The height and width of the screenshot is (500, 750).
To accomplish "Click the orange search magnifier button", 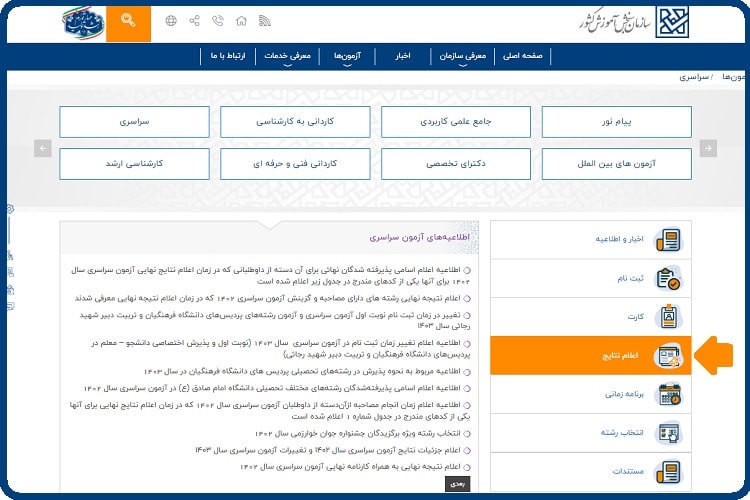I will coord(128,23).
